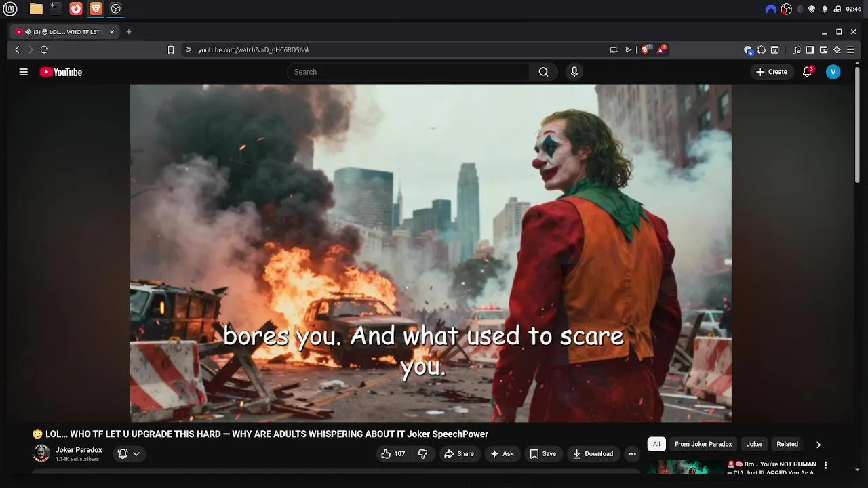Open the Brave main hamburger menu
This screenshot has width=868, height=488.
click(x=851, y=49)
